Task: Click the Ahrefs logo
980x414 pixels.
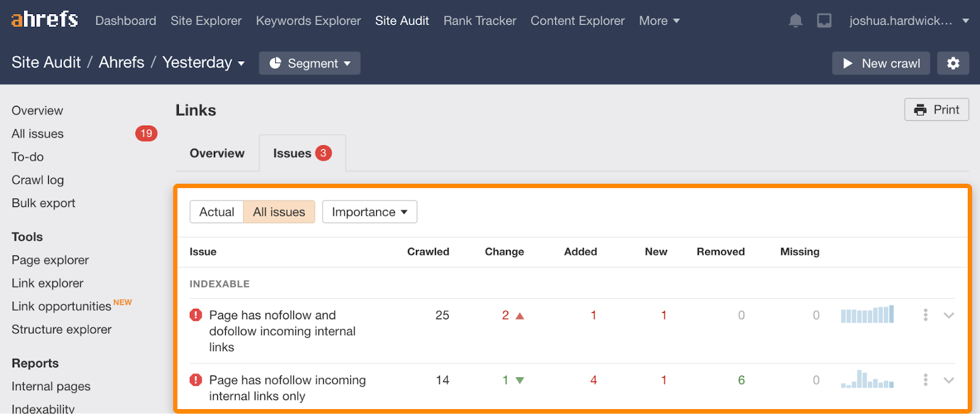Action: [x=45, y=20]
